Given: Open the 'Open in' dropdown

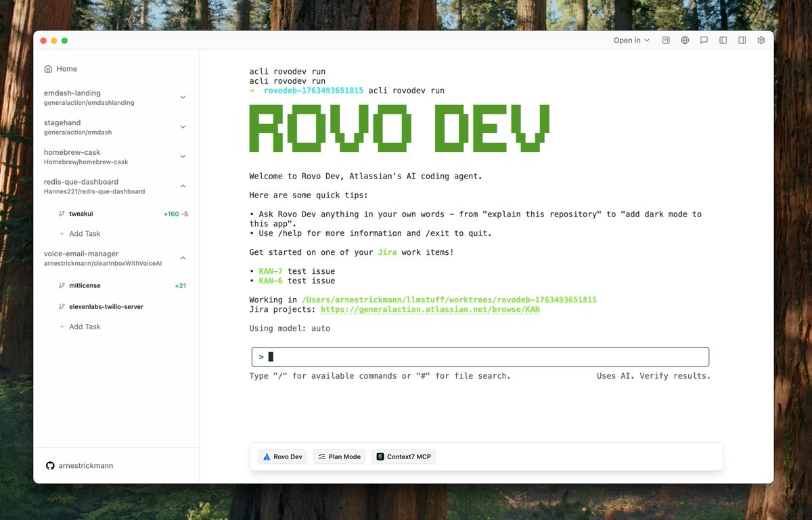Looking at the screenshot, I should coord(631,41).
